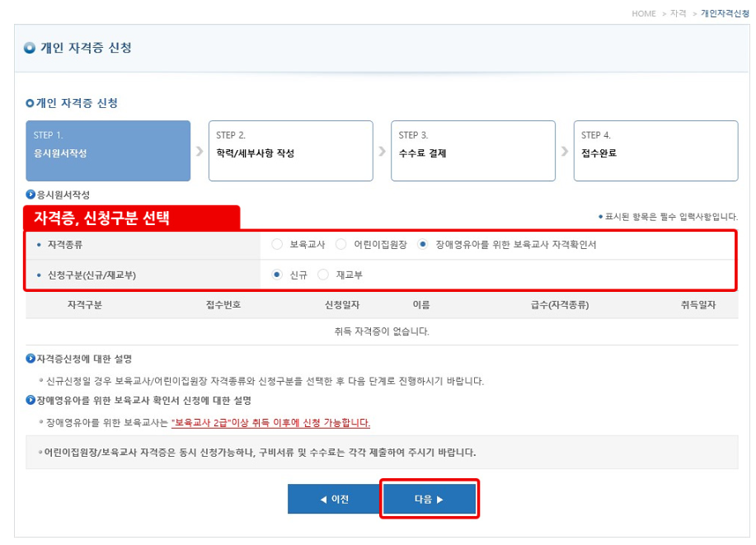Select the 보육교사 radio button
Screen dimensions: 756x545
click(277, 245)
